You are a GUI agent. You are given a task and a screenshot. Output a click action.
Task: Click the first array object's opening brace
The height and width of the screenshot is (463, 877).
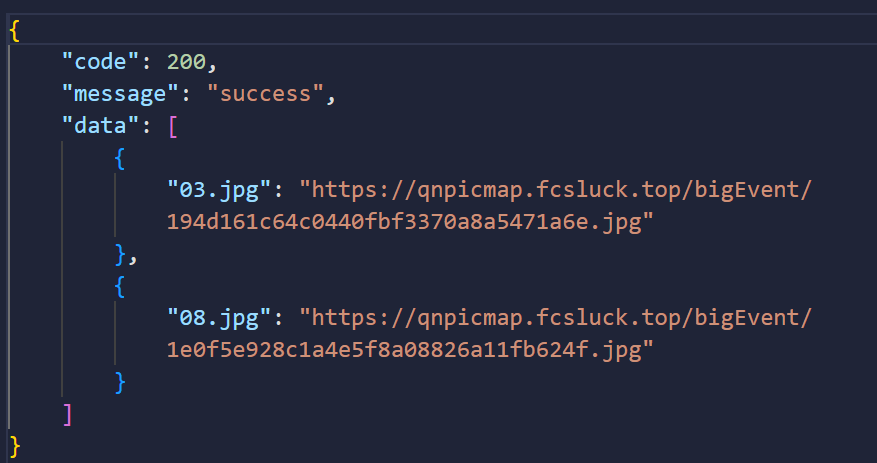pyautogui.click(x=120, y=158)
